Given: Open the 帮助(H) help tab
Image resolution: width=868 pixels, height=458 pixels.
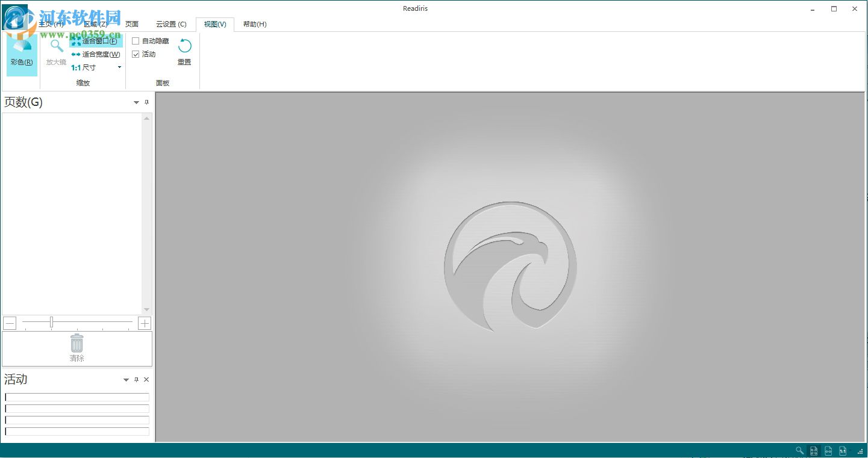Looking at the screenshot, I should (255, 24).
